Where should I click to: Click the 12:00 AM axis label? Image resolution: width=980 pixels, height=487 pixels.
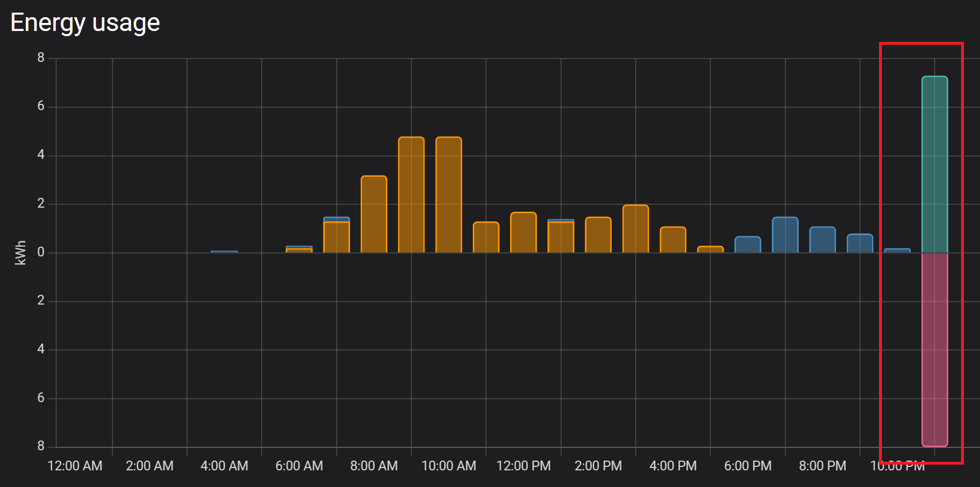(75, 466)
